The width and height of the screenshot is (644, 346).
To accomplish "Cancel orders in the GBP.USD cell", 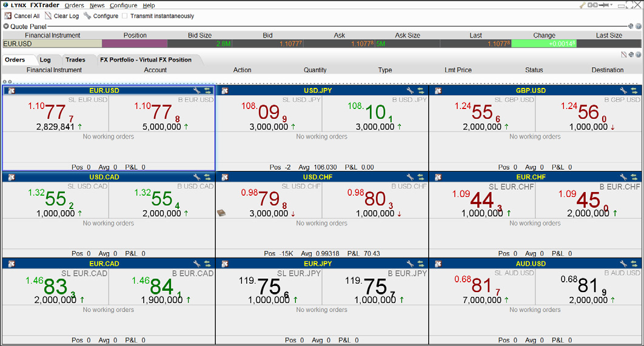I will (438, 91).
